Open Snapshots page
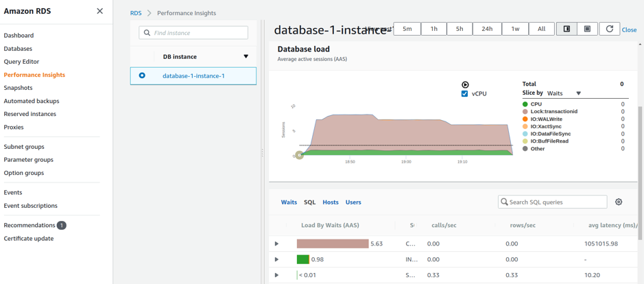Screen dimensions: 644x284 click(x=18, y=88)
